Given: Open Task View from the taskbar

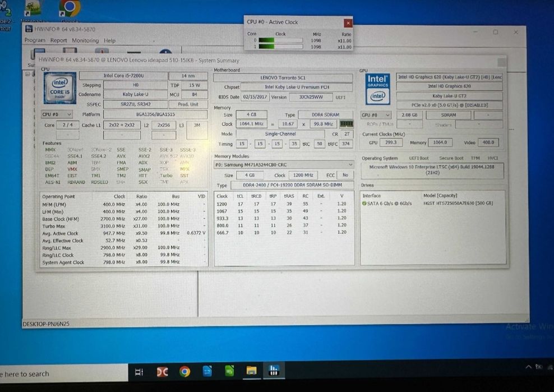Looking at the screenshot, I should coord(139,372).
